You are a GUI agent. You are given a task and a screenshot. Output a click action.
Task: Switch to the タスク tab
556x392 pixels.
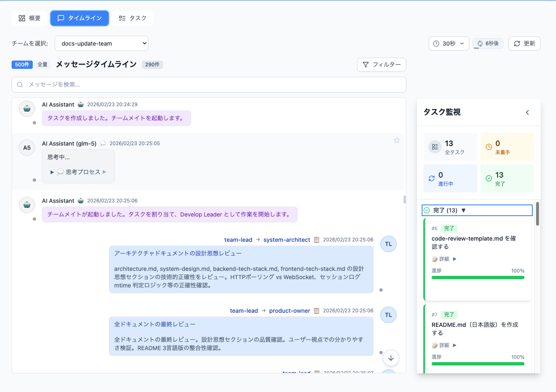[x=132, y=18]
